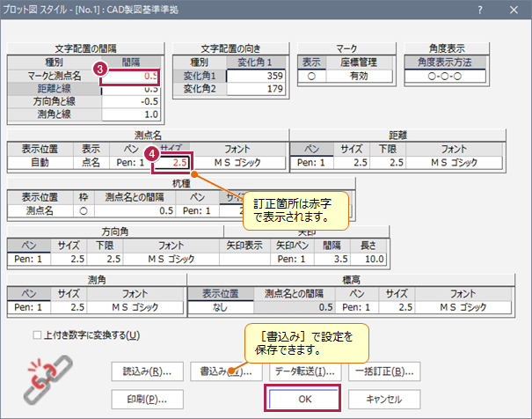Select the 方向角と線 value -0.5
The height and width of the screenshot is (419, 532).
[x=130, y=101]
